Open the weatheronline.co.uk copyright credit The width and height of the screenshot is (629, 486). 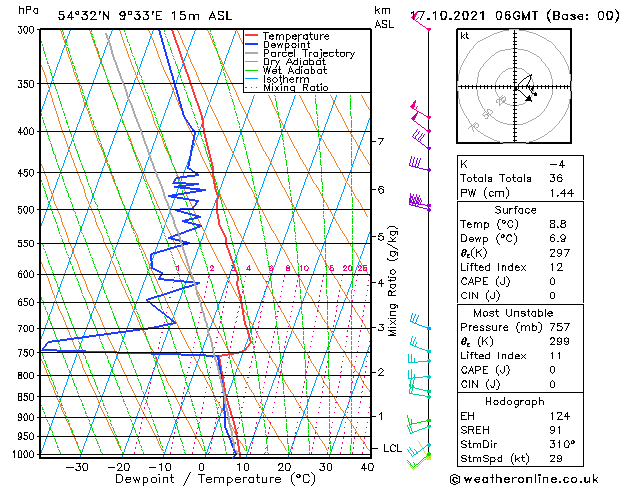pyautogui.click(x=524, y=479)
